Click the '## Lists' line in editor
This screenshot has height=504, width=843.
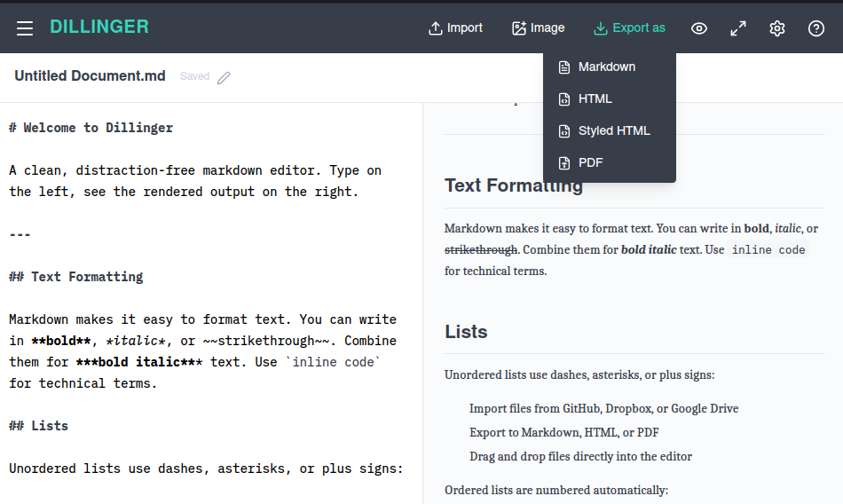[39, 425]
